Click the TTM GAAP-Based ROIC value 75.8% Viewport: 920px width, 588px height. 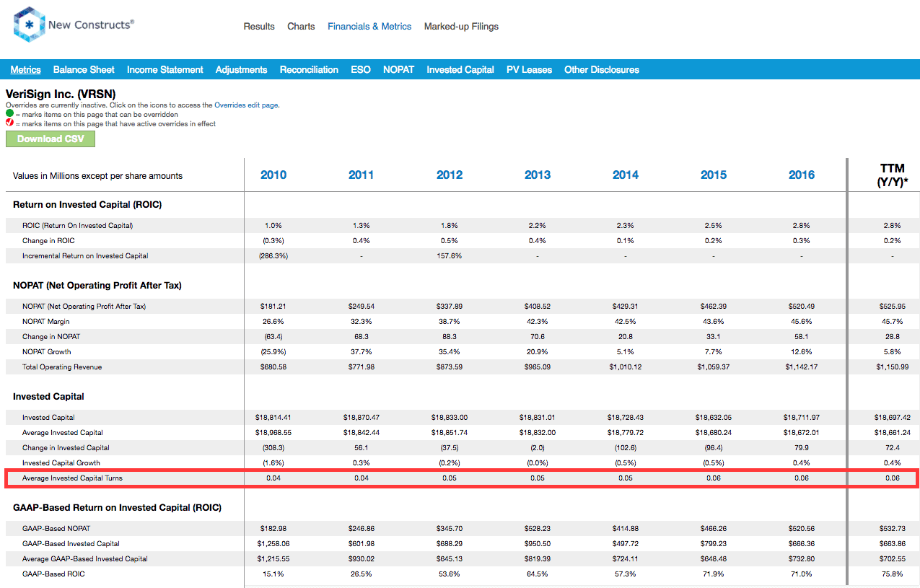coord(891,574)
